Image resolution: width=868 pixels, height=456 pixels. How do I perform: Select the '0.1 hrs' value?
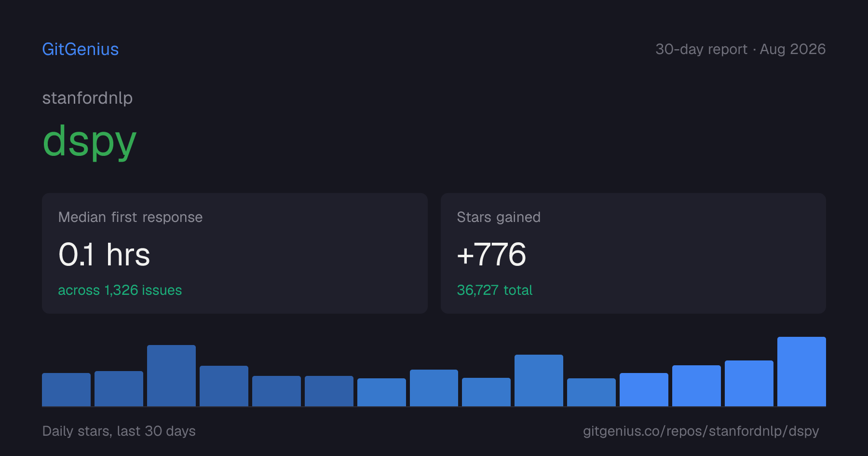pyautogui.click(x=104, y=254)
